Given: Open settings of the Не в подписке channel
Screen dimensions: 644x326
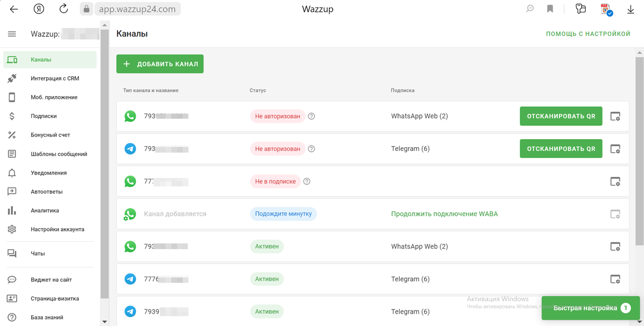Looking at the screenshot, I should point(616,182).
